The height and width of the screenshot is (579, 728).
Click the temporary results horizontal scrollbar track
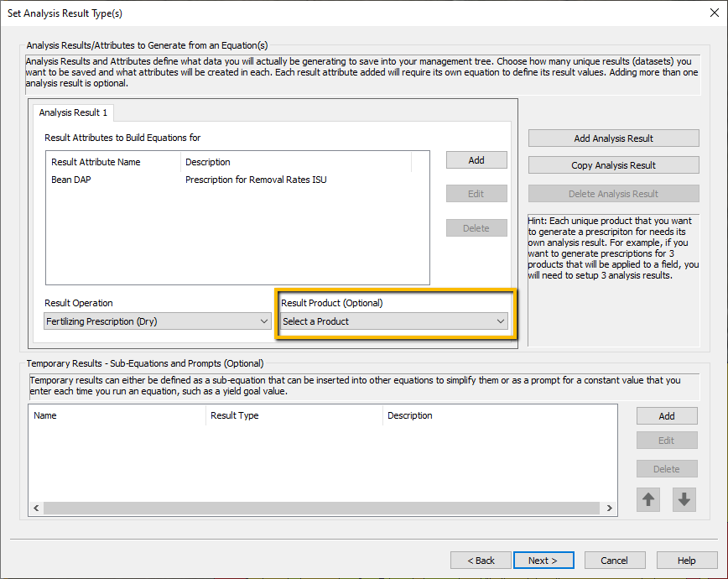pos(321,508)
